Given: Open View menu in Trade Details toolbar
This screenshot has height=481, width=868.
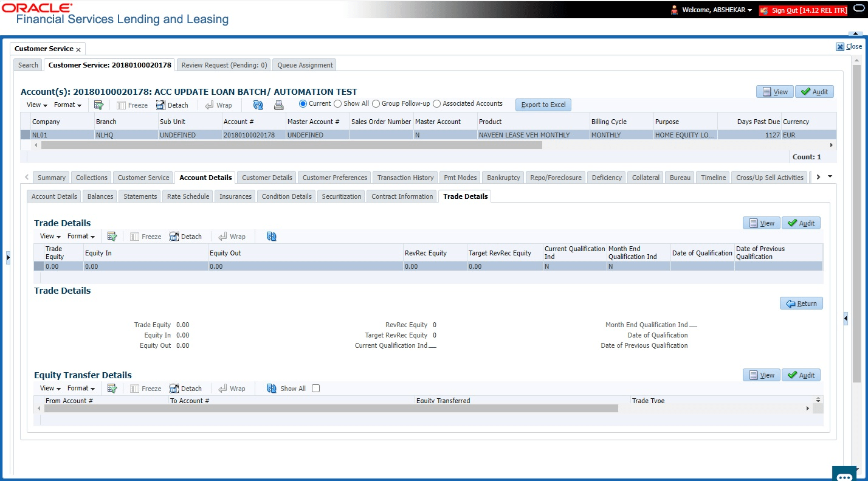Looking at the screenshot, I should pos(50,237).
